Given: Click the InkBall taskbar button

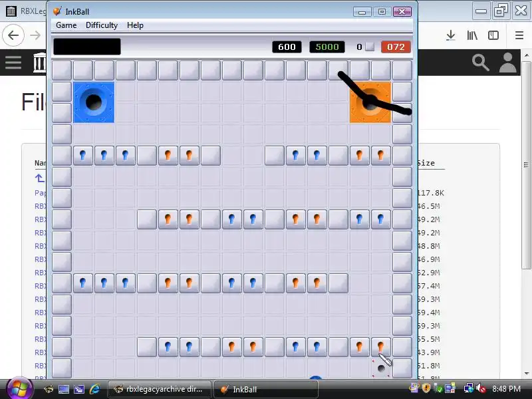Looking at the screenshot, I should [x=265, y=389].
